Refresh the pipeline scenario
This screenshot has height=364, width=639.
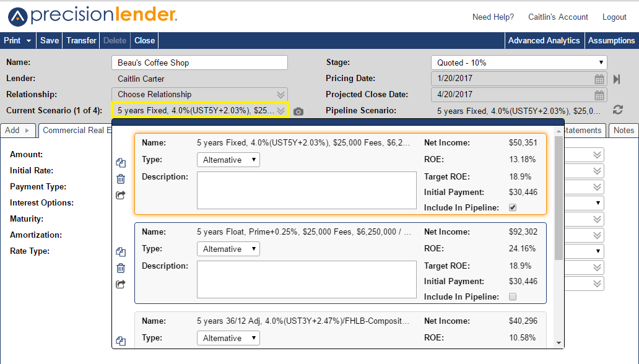pos(618,110)
